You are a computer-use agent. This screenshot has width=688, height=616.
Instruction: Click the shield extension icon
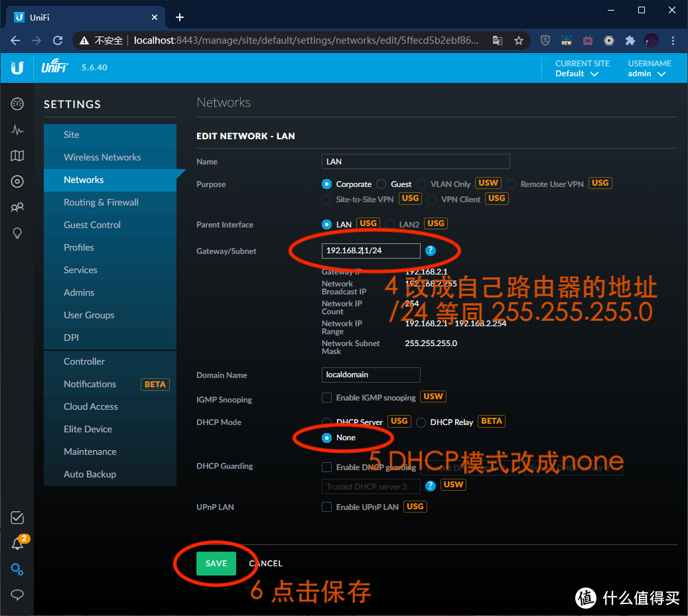(545, 40)
